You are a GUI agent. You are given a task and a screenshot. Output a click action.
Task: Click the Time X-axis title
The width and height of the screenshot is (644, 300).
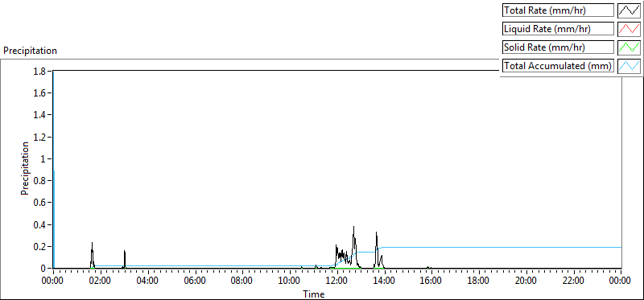(314, 294)
